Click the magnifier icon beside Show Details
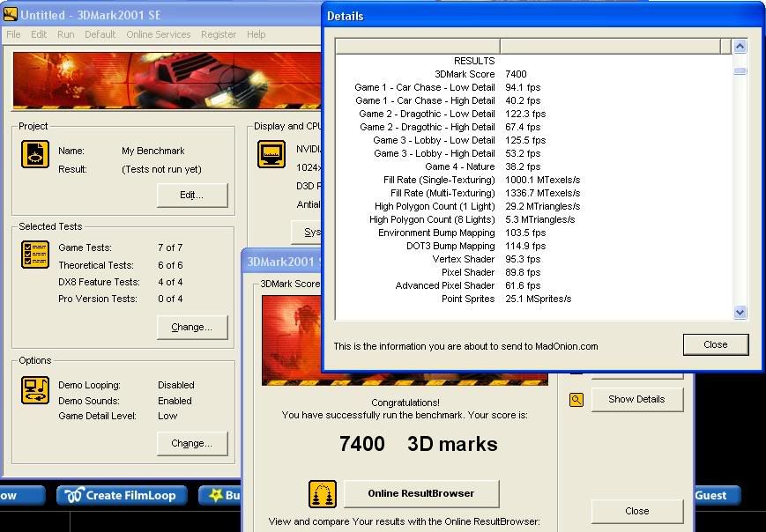 (576, 399)
